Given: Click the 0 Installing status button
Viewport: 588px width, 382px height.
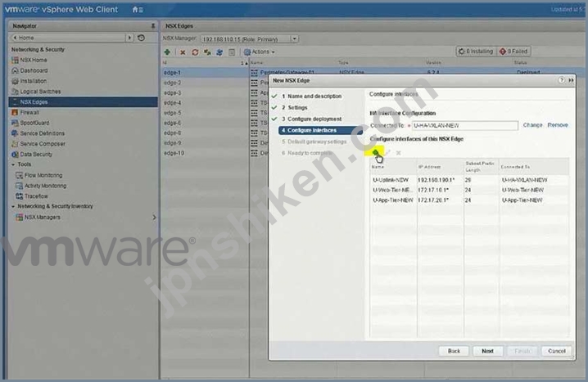Looking at the screenshot, I should point(476,52).
